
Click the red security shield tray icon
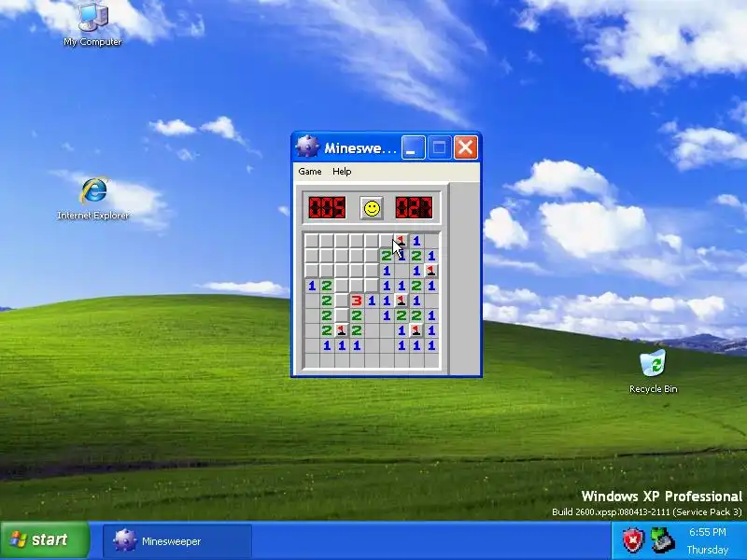pos(633,540)
